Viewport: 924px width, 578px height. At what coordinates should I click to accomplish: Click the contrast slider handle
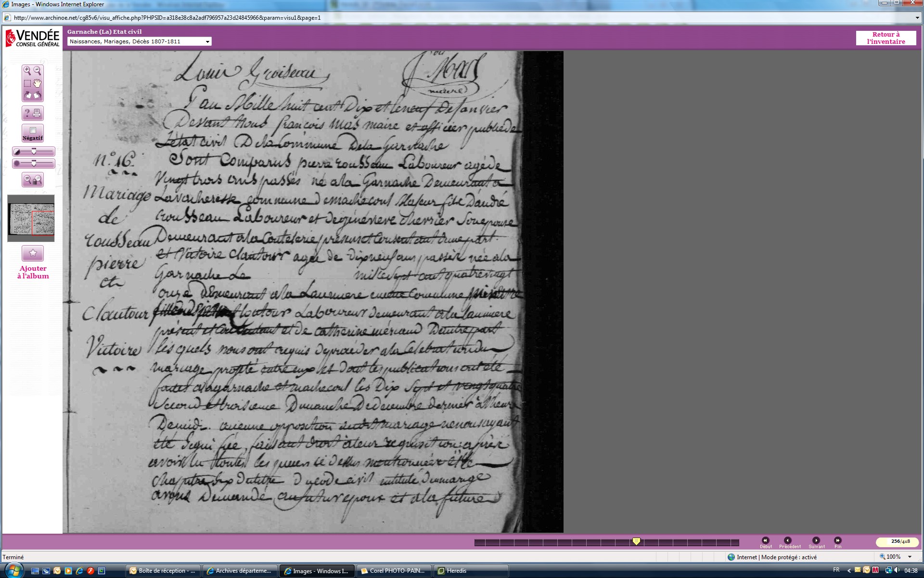(x=34, y=152)
